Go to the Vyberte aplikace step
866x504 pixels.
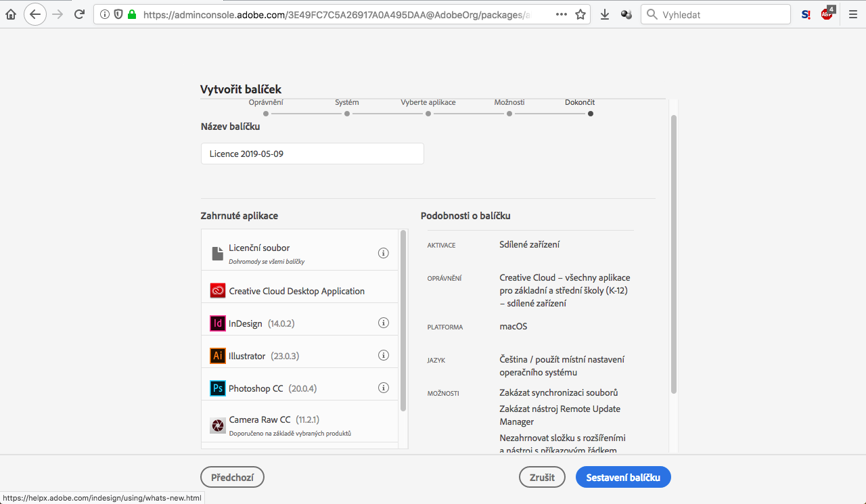(428, 108)
